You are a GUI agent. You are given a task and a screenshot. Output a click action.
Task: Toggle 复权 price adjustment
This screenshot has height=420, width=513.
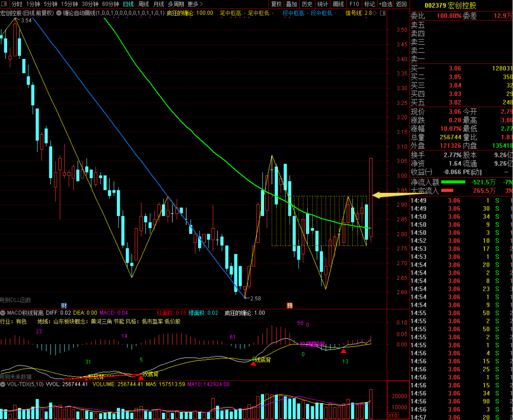pos(276,4)
